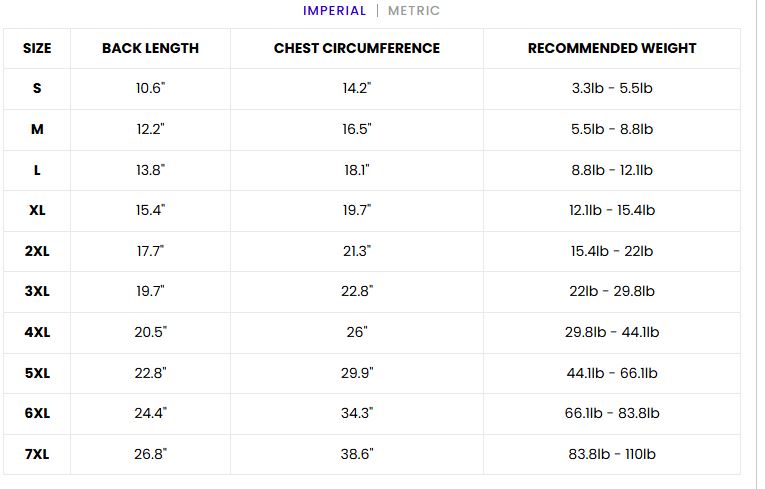Click the BACK LENGTH column header
This screenshot has width=765, height=489.
point(150,48)
